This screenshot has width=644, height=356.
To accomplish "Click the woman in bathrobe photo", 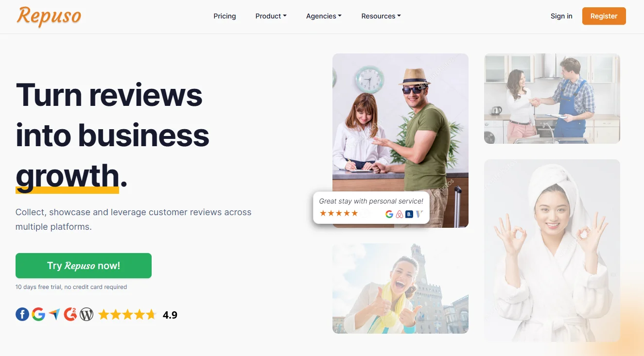I will pyautogui.click(x=552, y=250).
